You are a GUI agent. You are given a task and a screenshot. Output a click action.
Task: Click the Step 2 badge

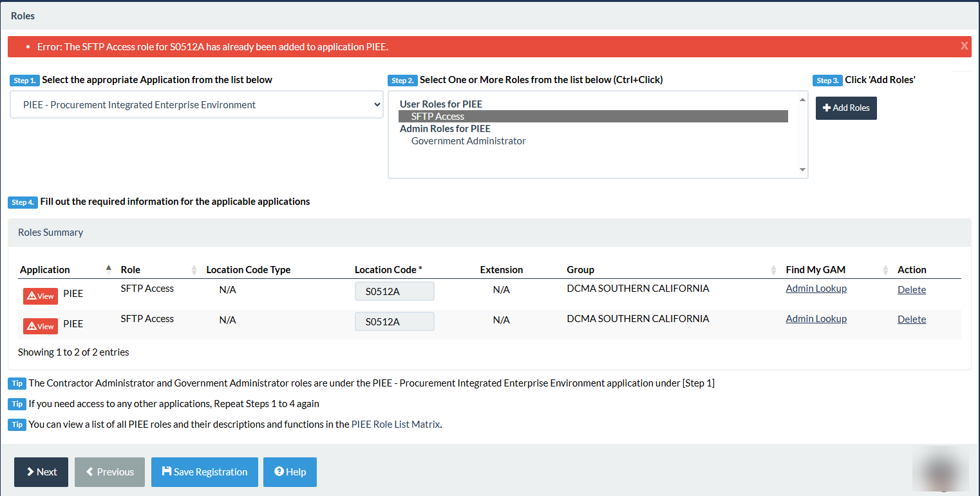tap(402, 81)
